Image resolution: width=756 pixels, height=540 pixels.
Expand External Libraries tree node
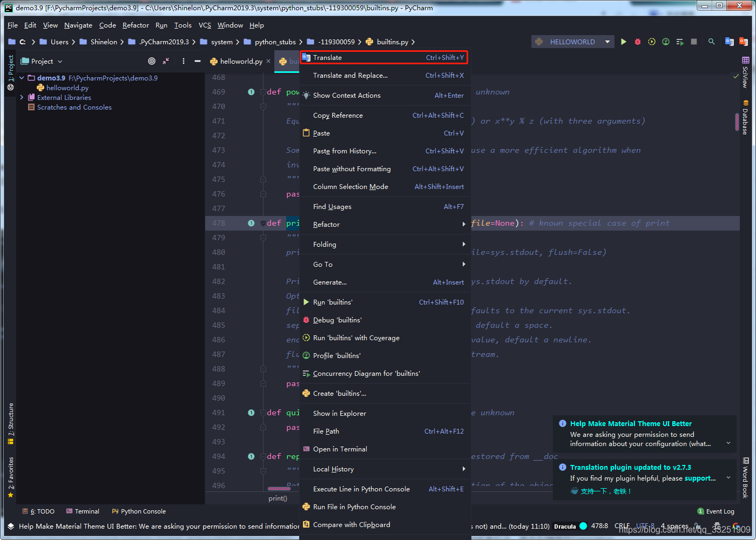[22, 97]
